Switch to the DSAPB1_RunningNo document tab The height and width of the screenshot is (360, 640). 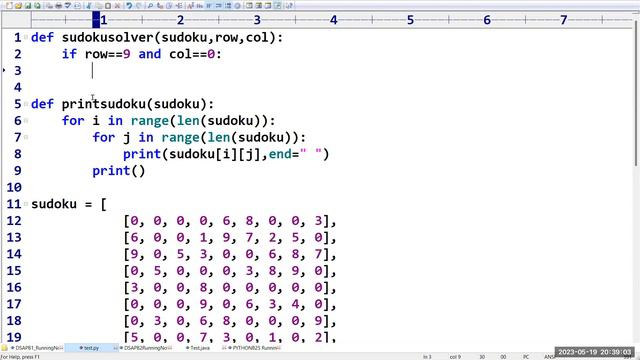tap(36, 348)
